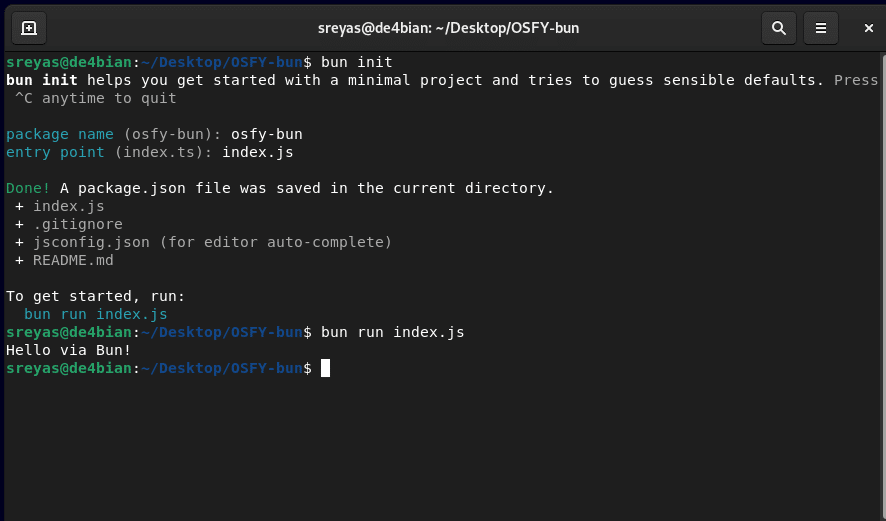Viewport: 886px width, 521px height.
Task: Click the '+ index.js' file line
Action: click(x=60, y=206)
